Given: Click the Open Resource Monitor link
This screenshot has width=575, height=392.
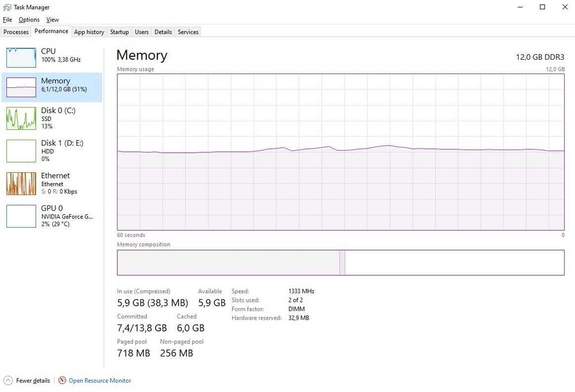Looking at the screenshot, I should tap(100, 381).
